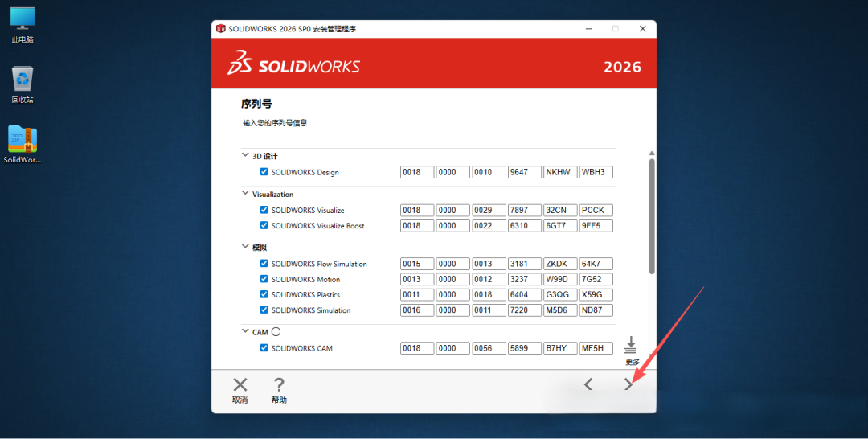Click Design serial field WBH3
Viewport: 868px width, 439px height.
[596, 172]
